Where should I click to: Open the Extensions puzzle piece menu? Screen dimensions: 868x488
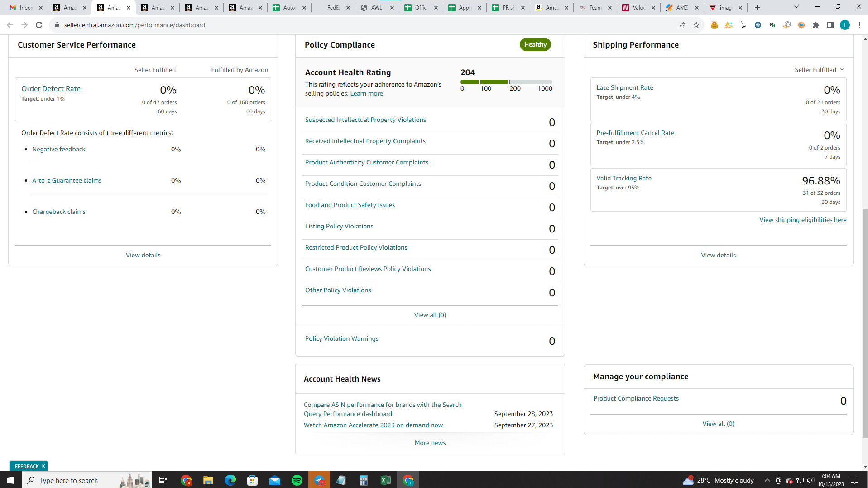(x=816, y=25)
